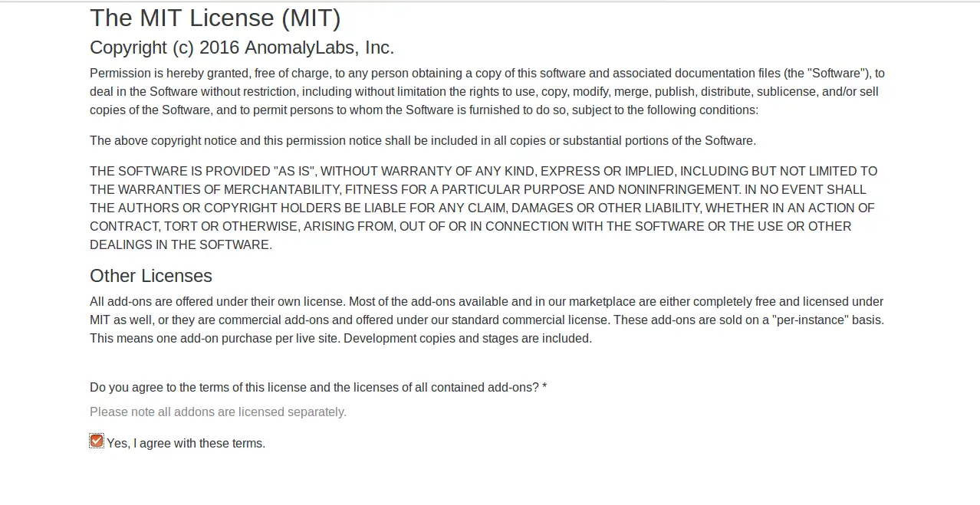Click the 'Do you agree to the terms' question
This screenshot has width=980, height=505.
click(314, 387)
